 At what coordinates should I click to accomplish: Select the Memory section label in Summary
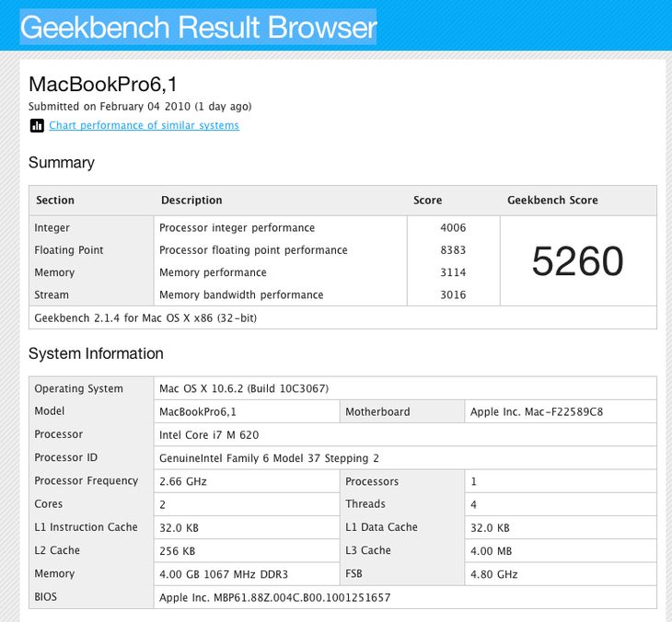tap(54, 272)
